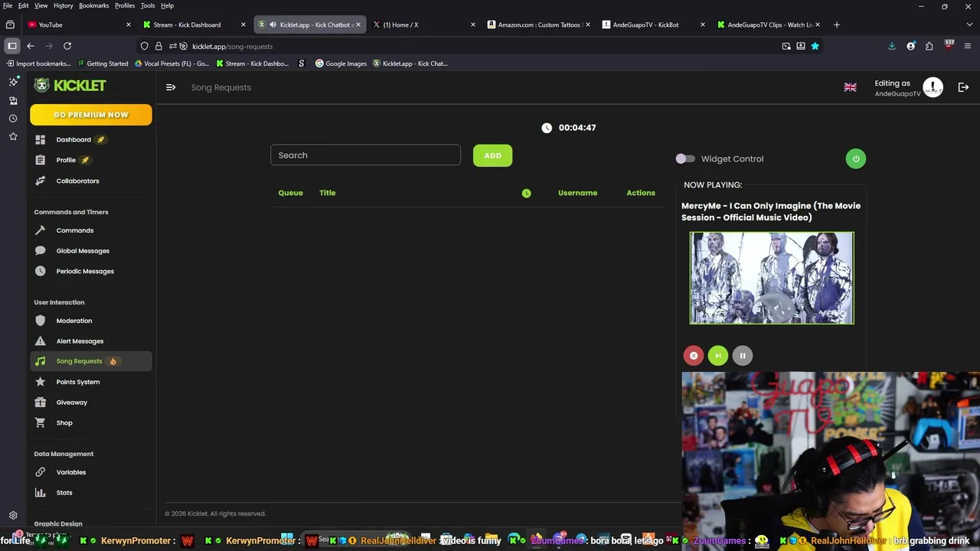The image size is (980, 551).
Task: Click the Variables link icon
Action: pyautogui.click(x=41, y=472)
